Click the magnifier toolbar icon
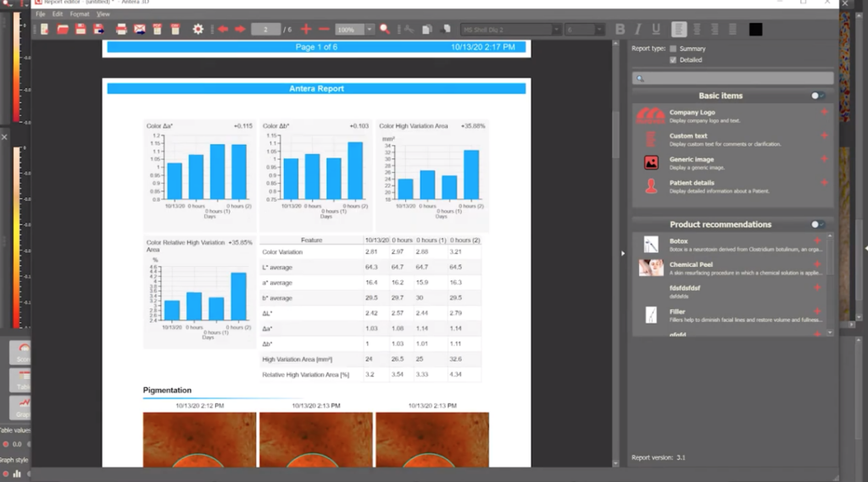Image resolution: width=868 pixels, height=482 pixels. tap(385, 30)
